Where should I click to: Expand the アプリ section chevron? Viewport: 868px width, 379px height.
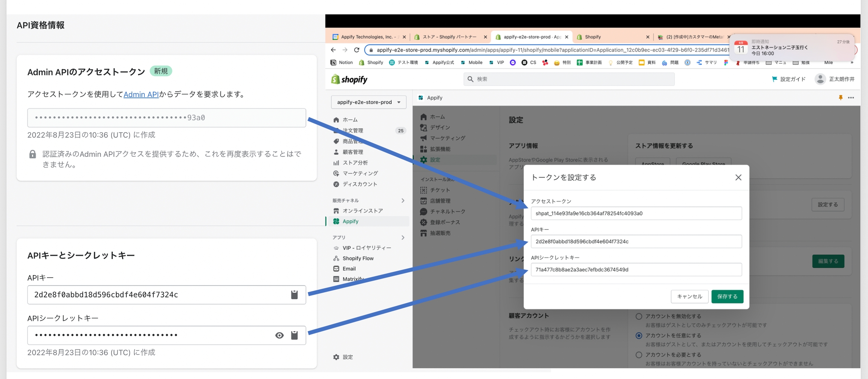click(403, 237)
